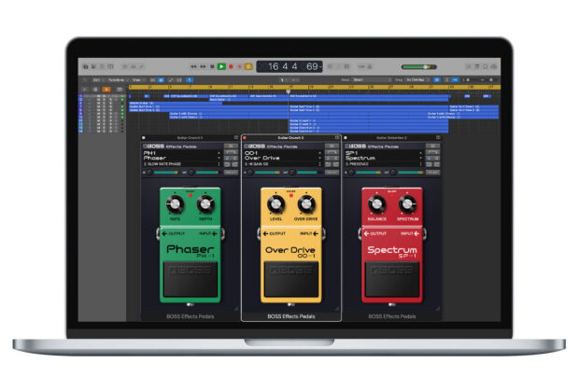Select compare slot A in the Over Drive plugin
579x392 pixels.
click(329, 158)
